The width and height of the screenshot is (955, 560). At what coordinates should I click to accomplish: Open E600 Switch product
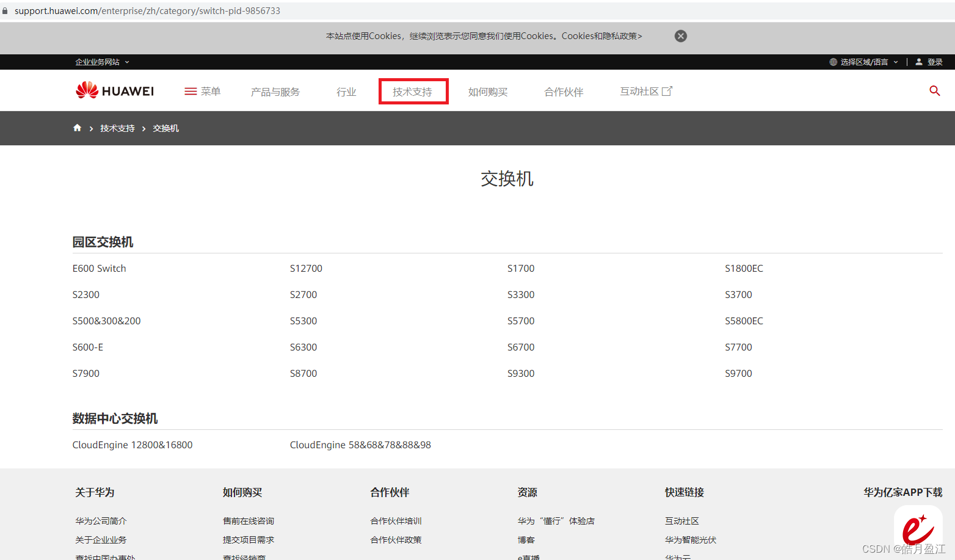(x=100, y=268)
